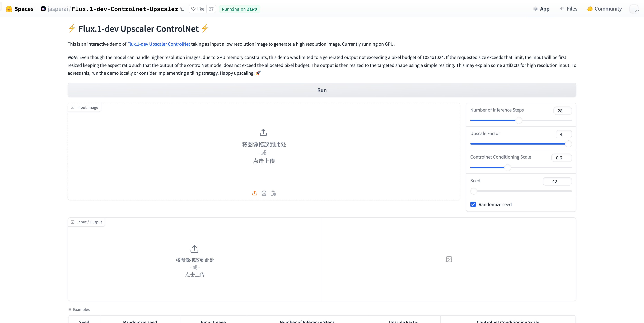
Task: Click the Randomize seed column header in Examples
Action: 140,321
